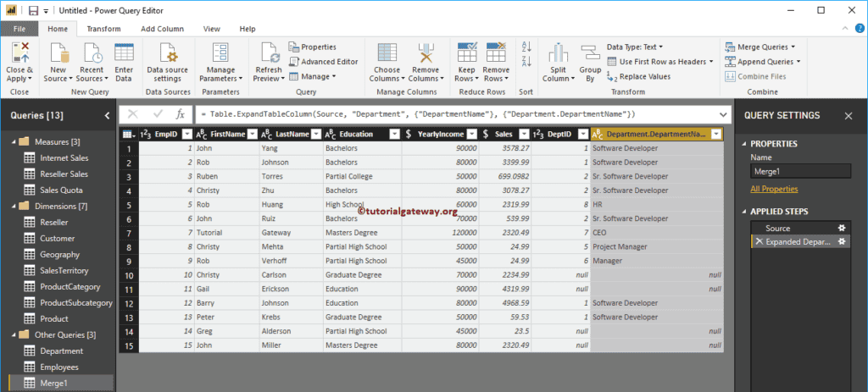Click the Remove Rows icon

click(x=495, y=53)
